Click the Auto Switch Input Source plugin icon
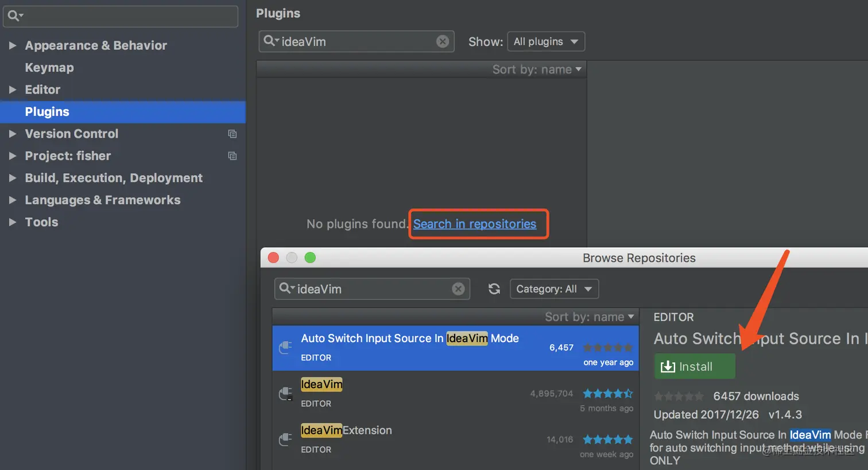The image size is (868, 470). click(x=285, y=347)
